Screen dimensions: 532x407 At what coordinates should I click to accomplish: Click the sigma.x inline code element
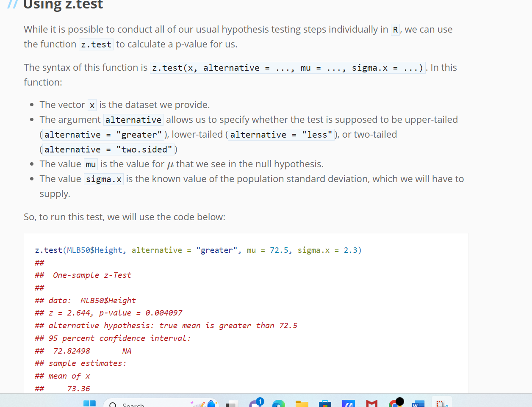pos(104,179)
